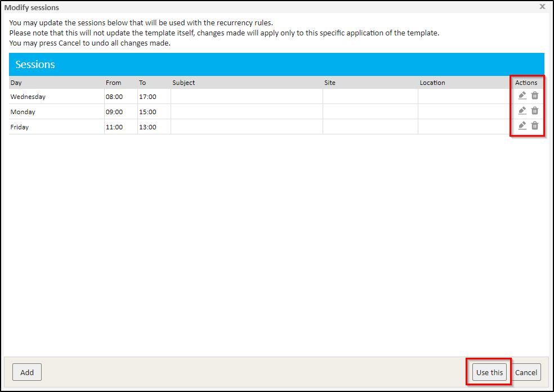Click Monday's 09:00 start time cell
This screenshot has width=554, height=392.
114,112
